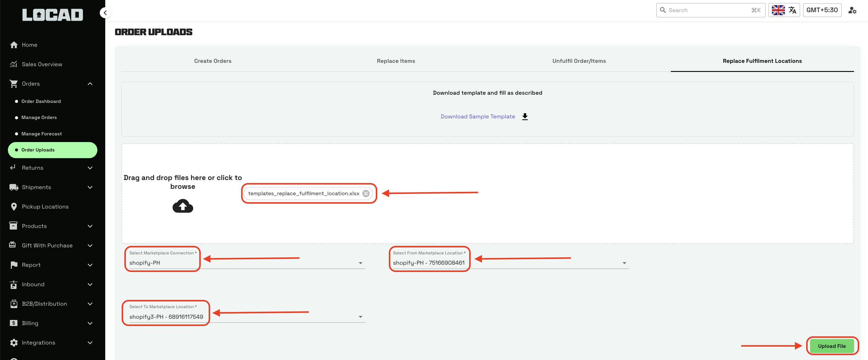Click the download arrow icon next to template
Viewport: 868px width, 360px height.
pos(525,116)
